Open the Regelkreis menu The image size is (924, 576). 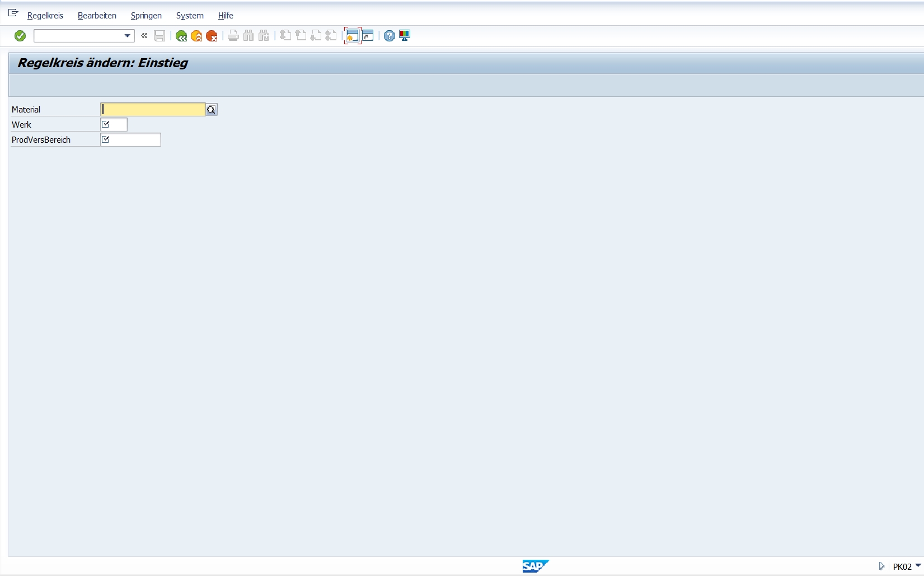(x=45, y=16)
